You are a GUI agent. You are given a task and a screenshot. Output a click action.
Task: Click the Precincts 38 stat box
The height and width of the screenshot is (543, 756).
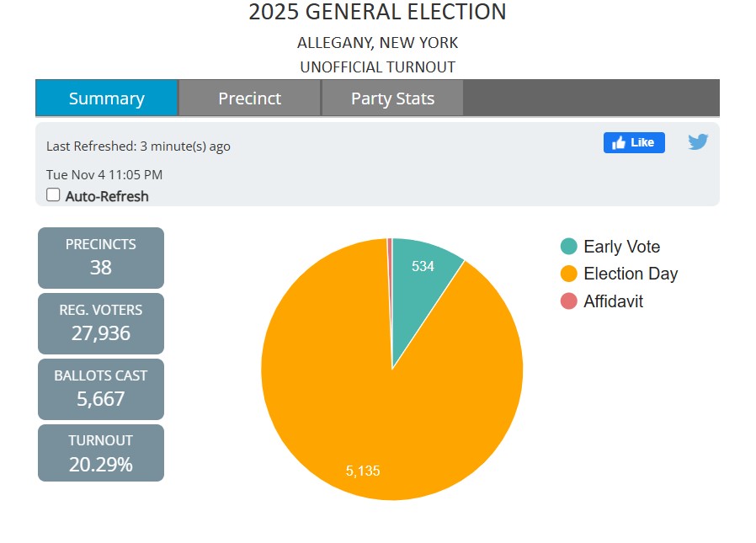click(x=101, y=258)
